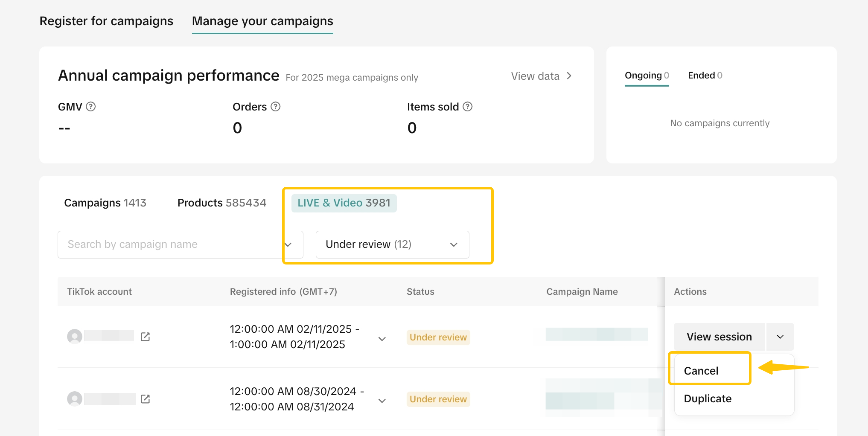
Task: Open first row TikTok account external link icon
Action: pyautogui.click(x=145, y=337)
